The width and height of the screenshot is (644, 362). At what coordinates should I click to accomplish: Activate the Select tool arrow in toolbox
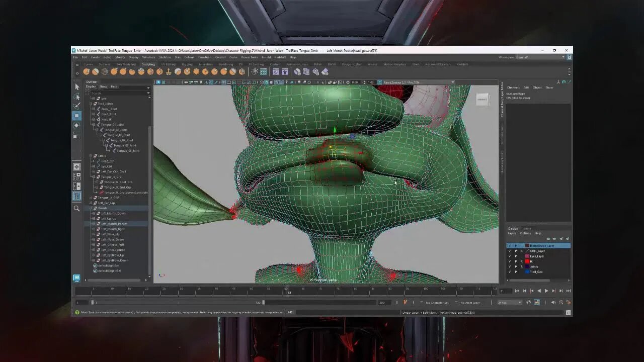76,87
